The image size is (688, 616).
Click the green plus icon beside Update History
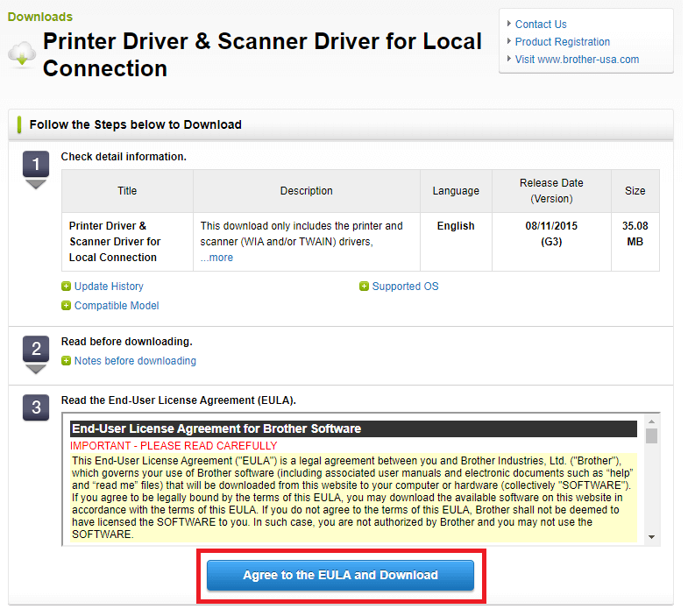[67, 287]
